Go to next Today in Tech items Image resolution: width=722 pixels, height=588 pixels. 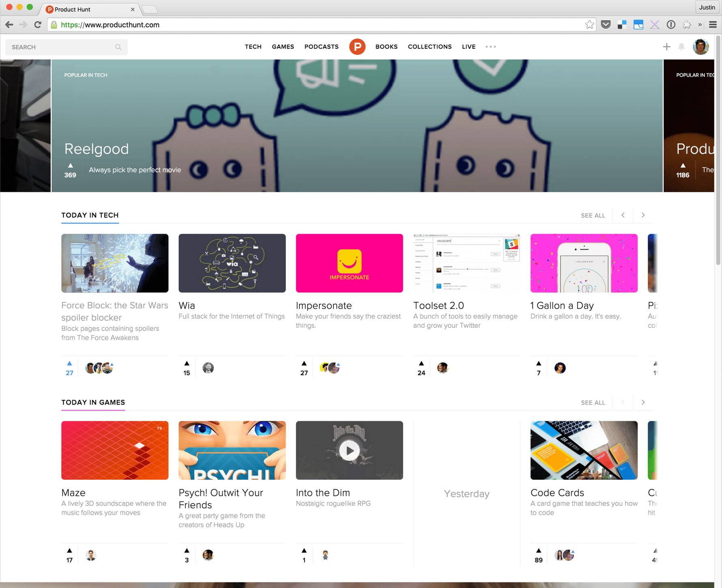click(643, 215)
